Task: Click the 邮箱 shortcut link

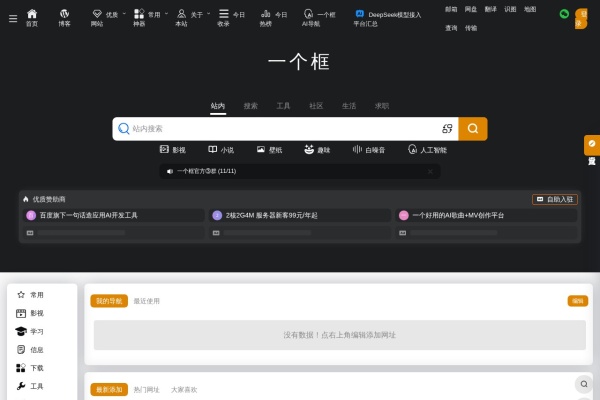Action: click(x=451, y=9)
